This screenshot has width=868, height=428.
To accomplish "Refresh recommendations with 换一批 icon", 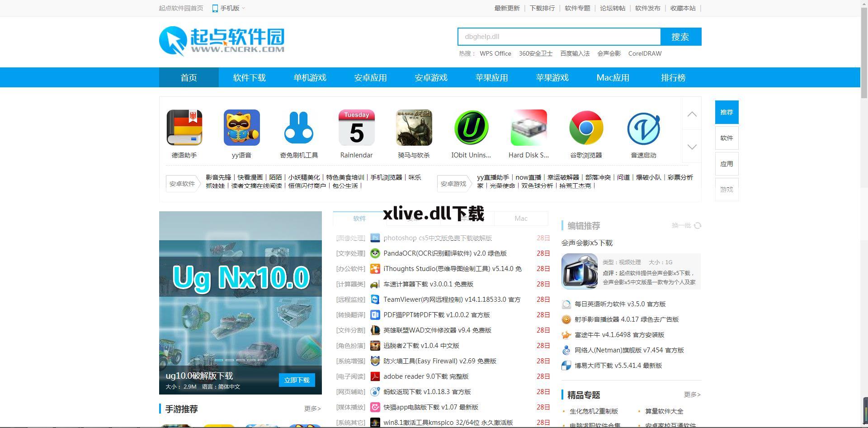I will (698, 225).
